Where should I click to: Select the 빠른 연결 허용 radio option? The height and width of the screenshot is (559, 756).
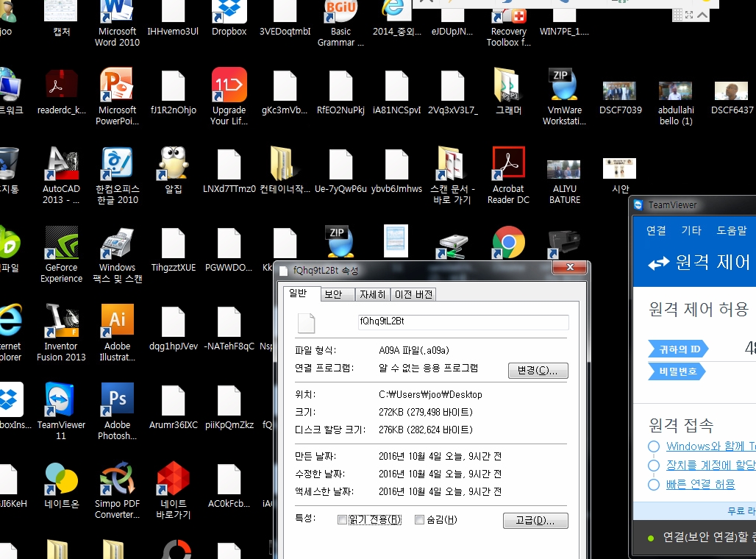pos(654,484)
